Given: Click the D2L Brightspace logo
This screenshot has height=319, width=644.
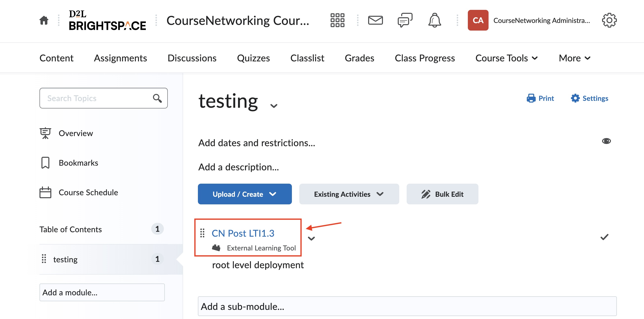Looking at the screenshot, I should (x=107, y=20).
